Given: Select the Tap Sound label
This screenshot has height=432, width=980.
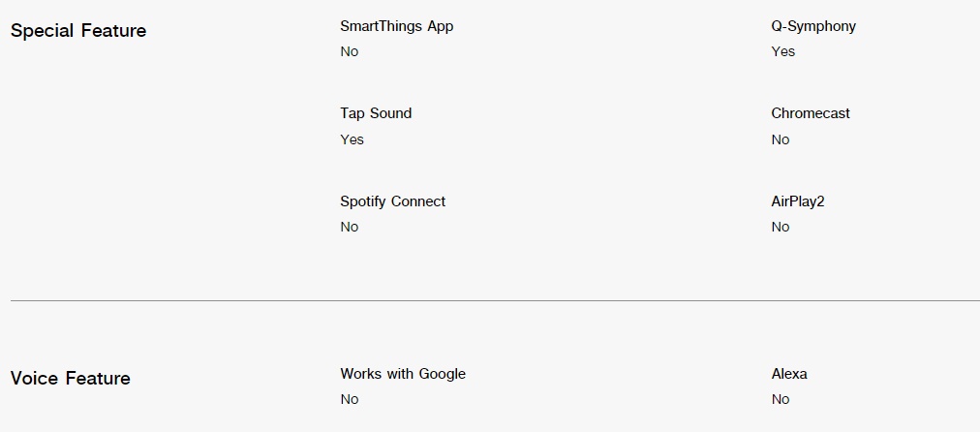Looking at the screenshot, I should (x=376, y=113).
